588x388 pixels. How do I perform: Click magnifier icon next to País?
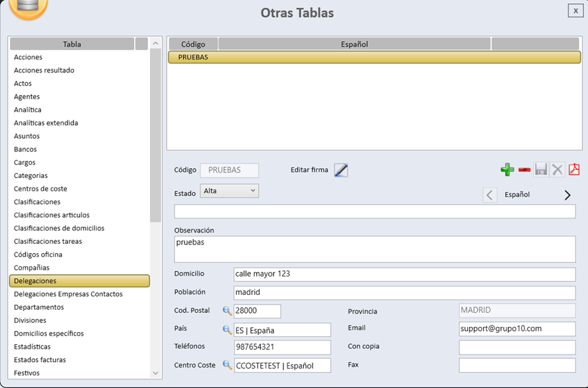coord(227,330)
